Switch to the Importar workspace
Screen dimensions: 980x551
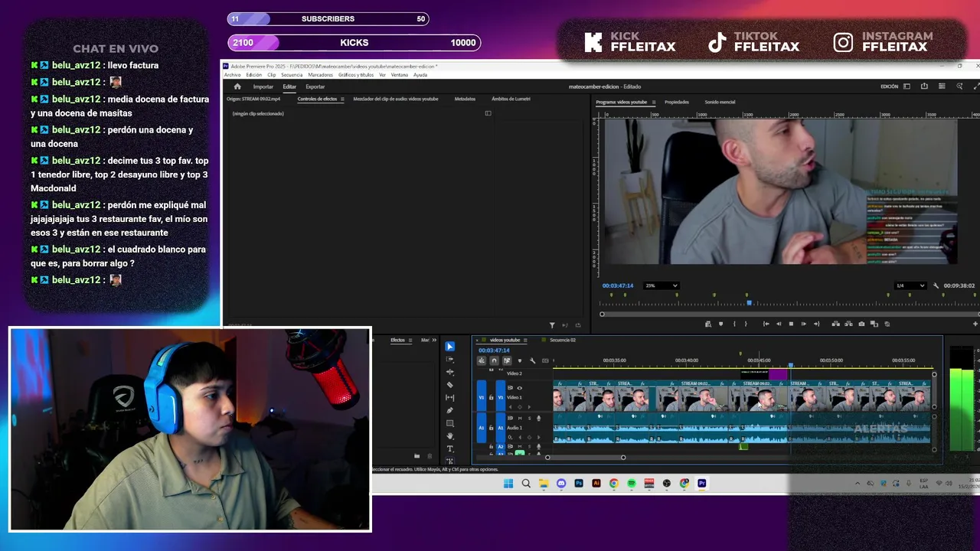263,86
